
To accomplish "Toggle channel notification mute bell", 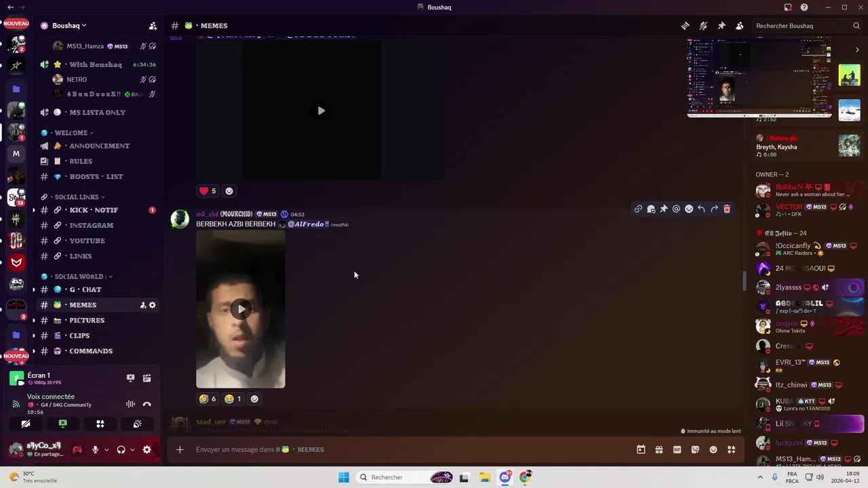I will [703, 26].
